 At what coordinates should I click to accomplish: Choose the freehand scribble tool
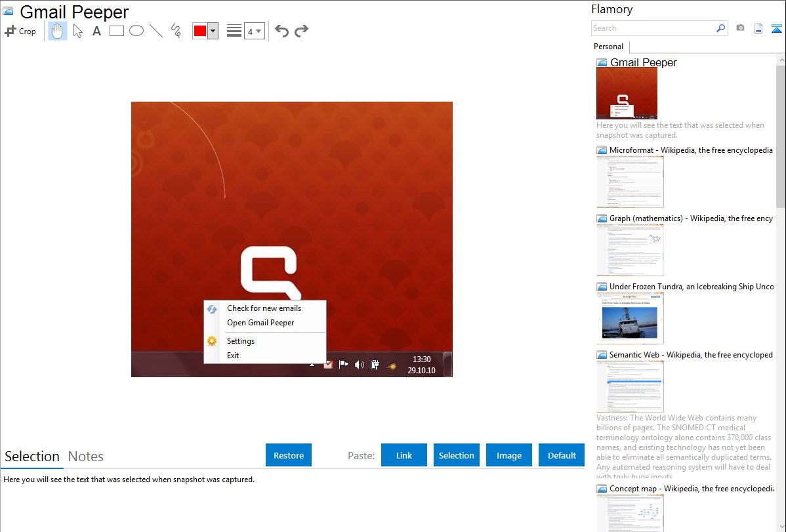[176, 31]
